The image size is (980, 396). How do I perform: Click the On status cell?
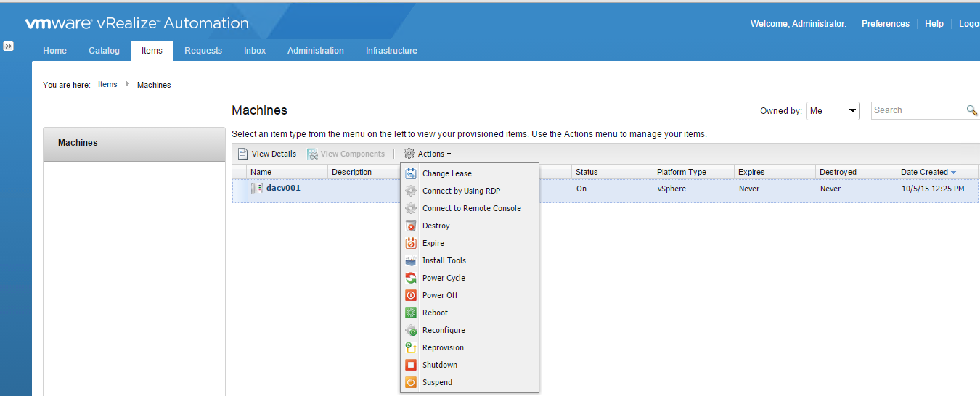(581, 189)
